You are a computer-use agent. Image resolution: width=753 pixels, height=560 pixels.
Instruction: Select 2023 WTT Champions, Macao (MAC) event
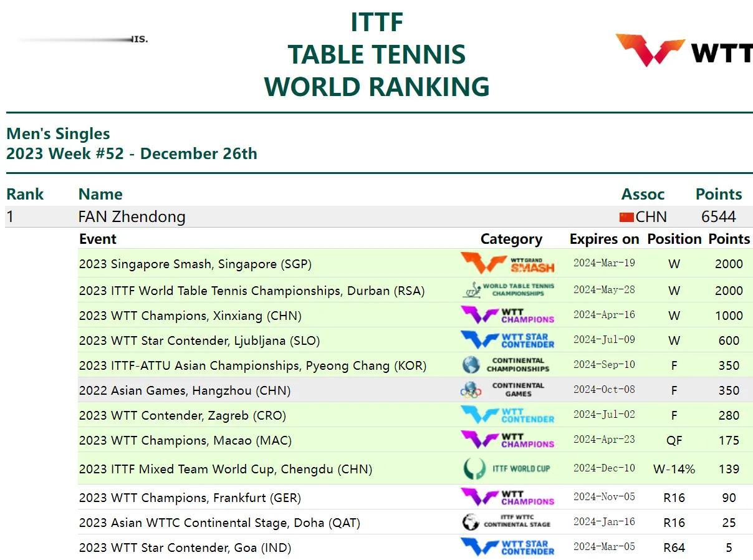(185, 440)
